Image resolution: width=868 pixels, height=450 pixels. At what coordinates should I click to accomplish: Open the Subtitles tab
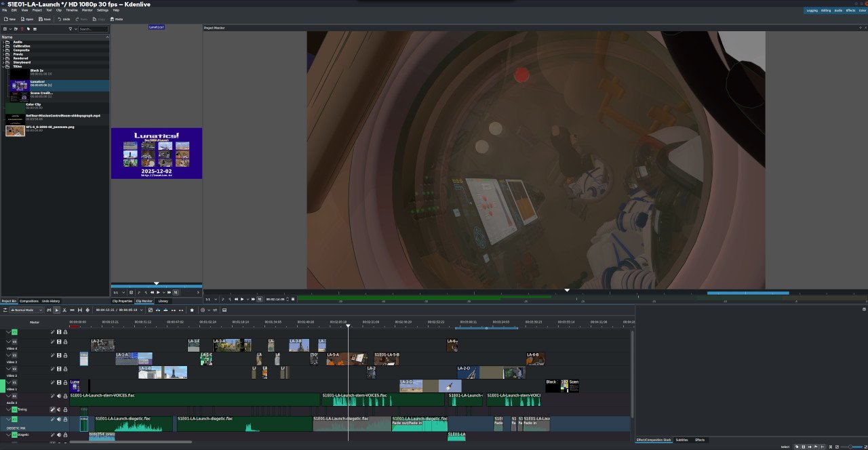(682, 440)
